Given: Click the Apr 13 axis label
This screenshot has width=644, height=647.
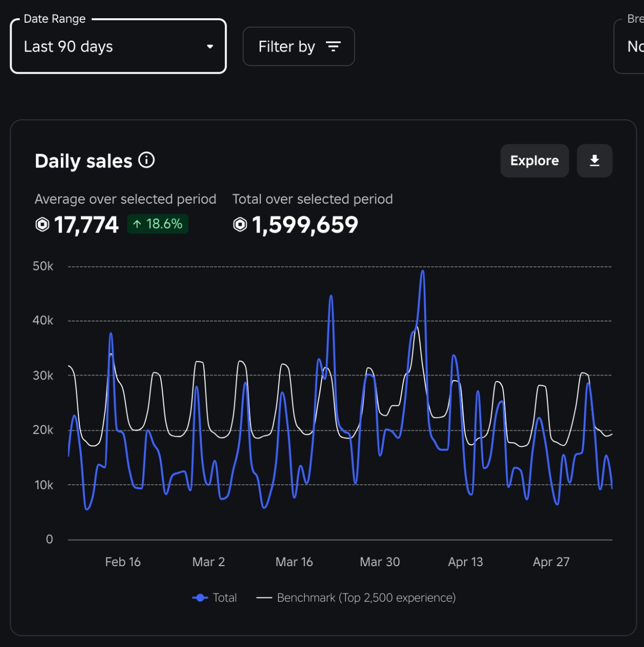Looking at the screenshot, I should pyautogui.click(x=466, y=562).
